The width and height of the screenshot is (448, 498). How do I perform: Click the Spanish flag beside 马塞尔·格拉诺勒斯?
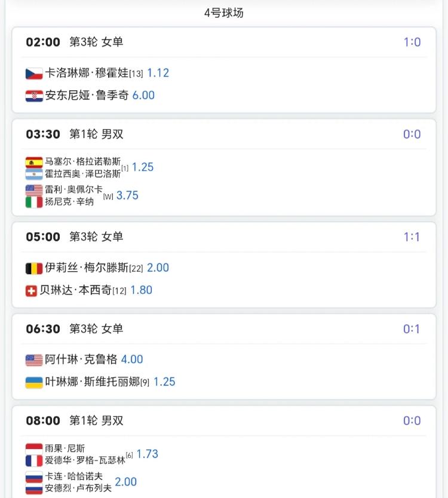pos(34,162)
